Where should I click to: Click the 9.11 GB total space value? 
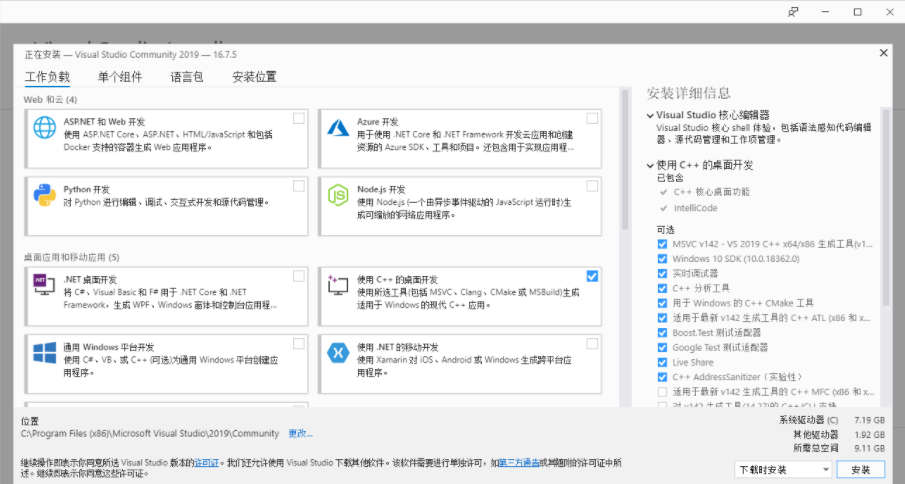pos(870,448)
